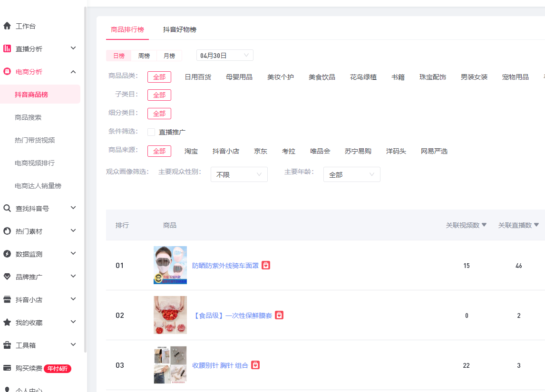Click the 直播分析 bar chart icon
This screenshot has height=392, width=545.
coord(7,48)
